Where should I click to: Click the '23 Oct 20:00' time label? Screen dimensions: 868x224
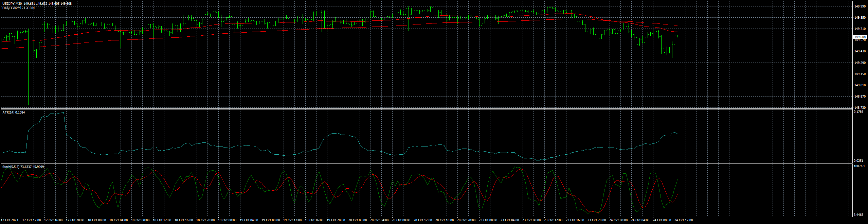coord(597,220)
